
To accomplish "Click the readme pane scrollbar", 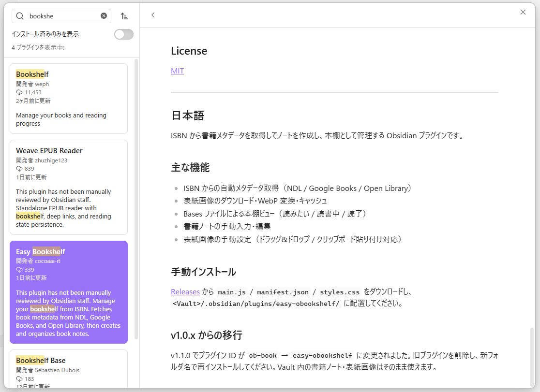I will click(532, 356).
